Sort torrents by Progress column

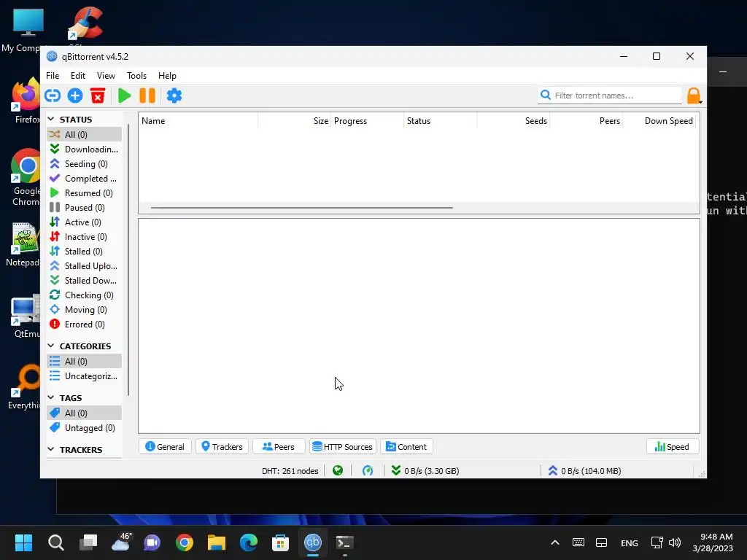click(368, 121)
